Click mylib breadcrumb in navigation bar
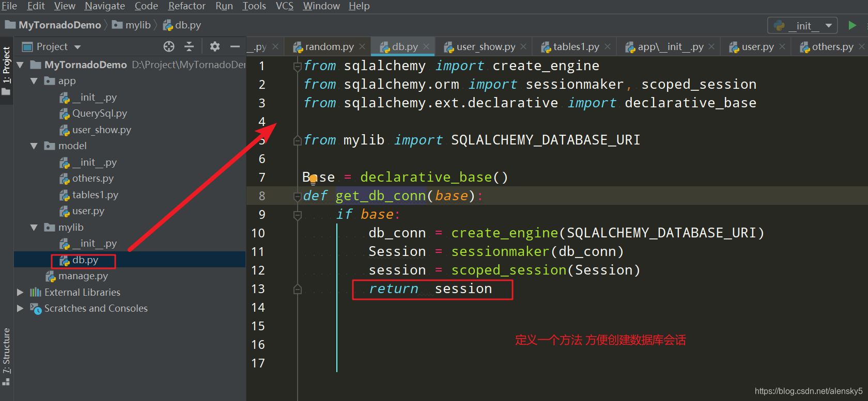The width and height of the screenshot is (868, 401). tap(132, 25)
